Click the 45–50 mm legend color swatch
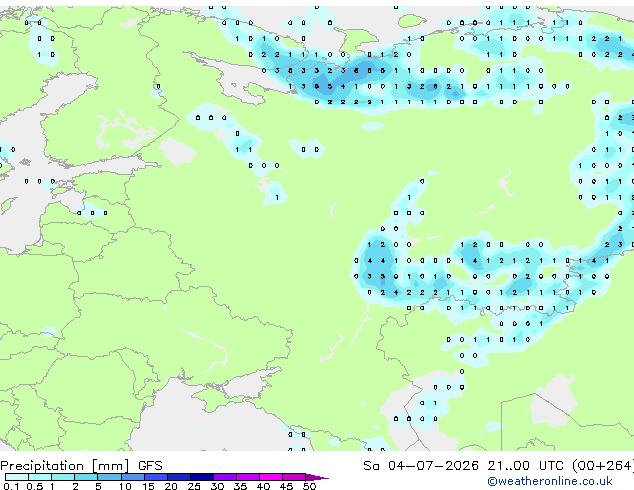634x490 pixels. click(294, 477)
